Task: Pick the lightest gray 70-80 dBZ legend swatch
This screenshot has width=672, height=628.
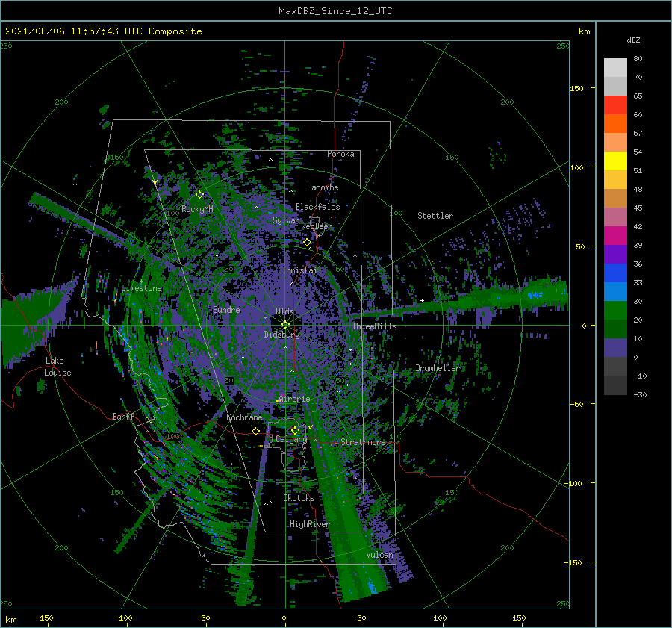Action: pos(615,68)
